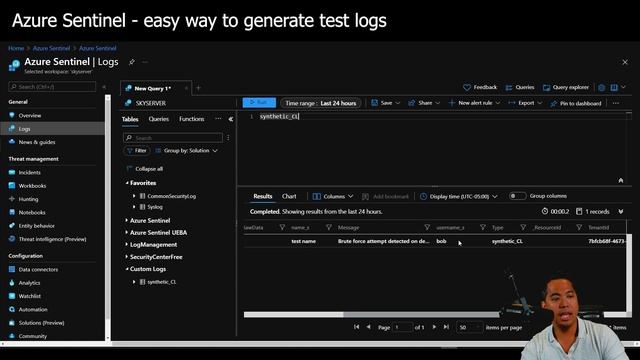This screenshot has width=640, height=360.
Task: Jump to first results page arrow
Action: [x=356, y=327]
